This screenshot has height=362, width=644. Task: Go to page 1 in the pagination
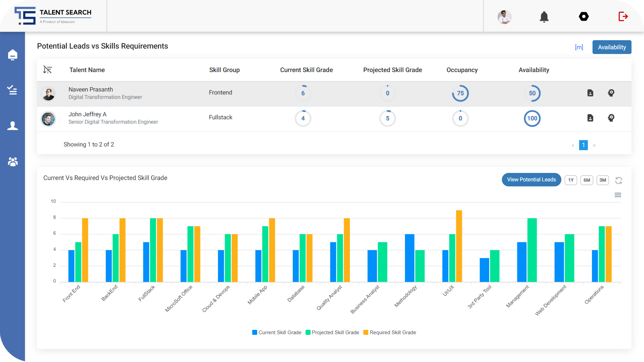pos(583,145)
